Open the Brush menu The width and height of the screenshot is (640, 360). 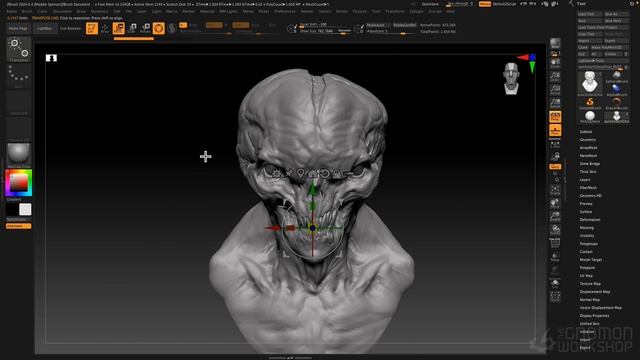point(27,11)
